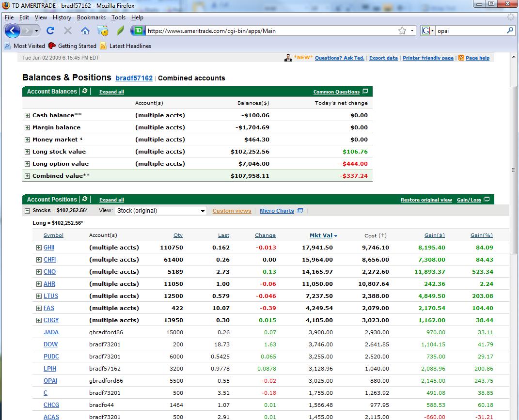Refresh Account Balances with the refresh icon

tap(85, 91)
